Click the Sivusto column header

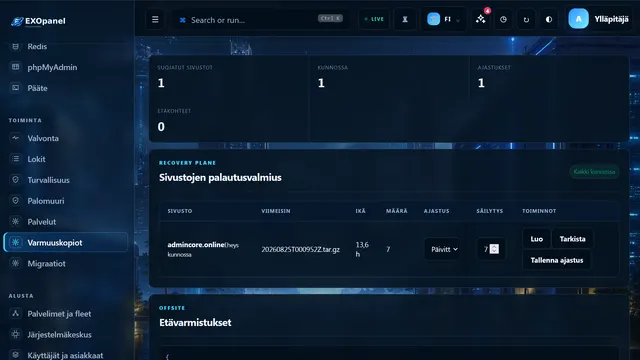click(180, 211)
